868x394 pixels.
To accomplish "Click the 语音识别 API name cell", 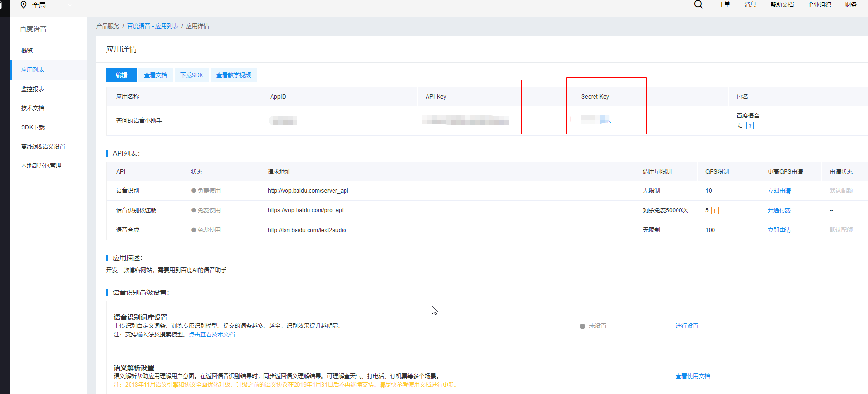I will 127,191.
